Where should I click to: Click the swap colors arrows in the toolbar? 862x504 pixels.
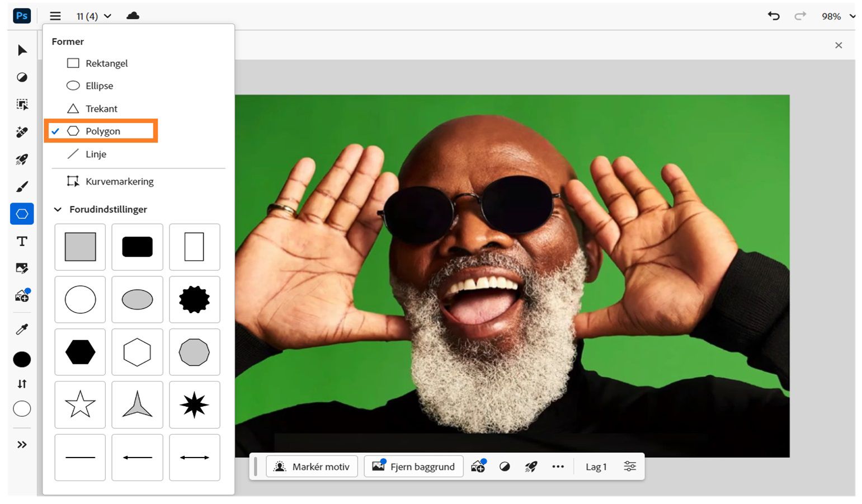(x=22, y=384)
